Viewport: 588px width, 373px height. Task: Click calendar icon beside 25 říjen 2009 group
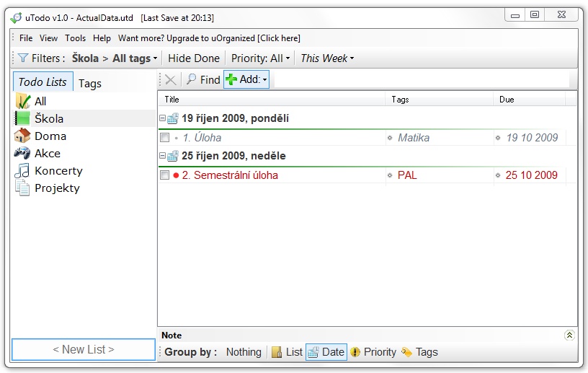tap(172, 156)
